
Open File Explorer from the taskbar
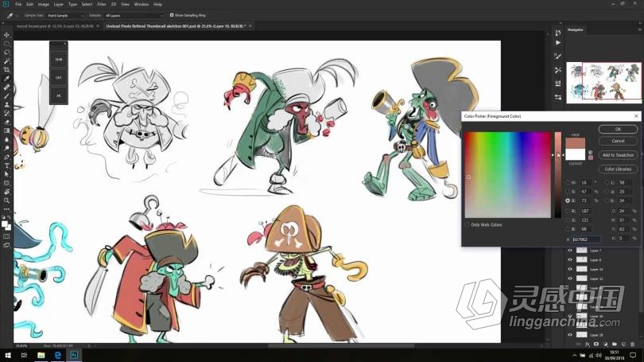[41, 355]
